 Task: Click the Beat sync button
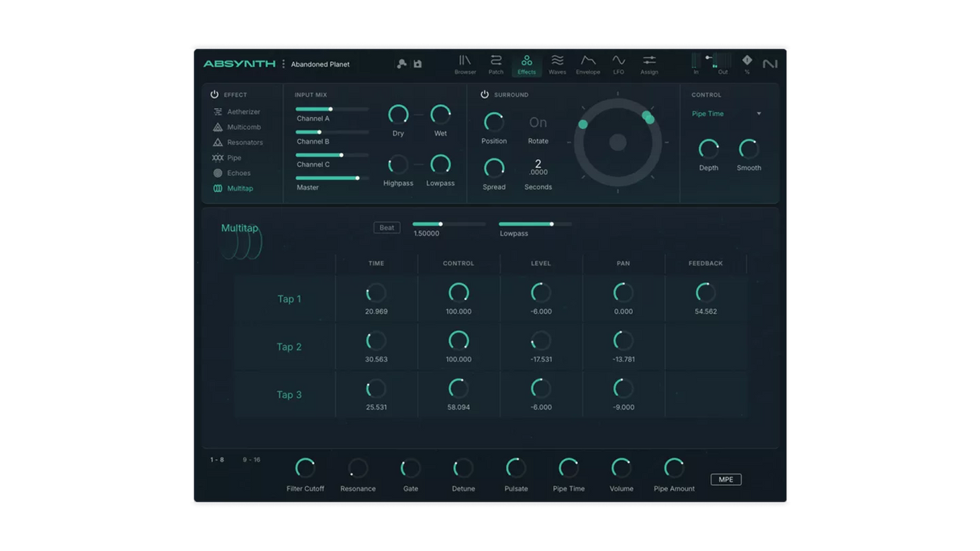tap(387, 227)
